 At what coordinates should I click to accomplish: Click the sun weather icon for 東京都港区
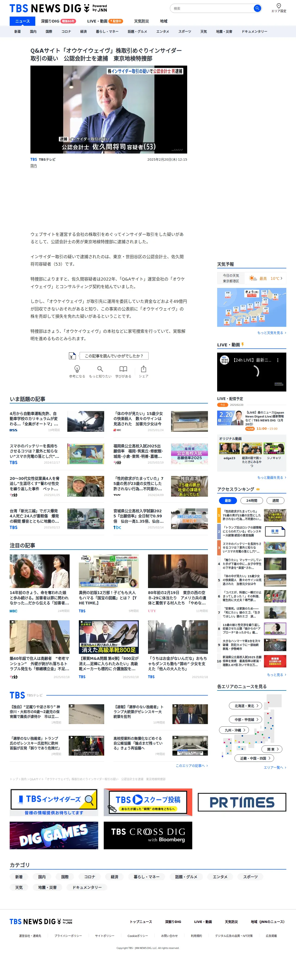click(253, 278)
